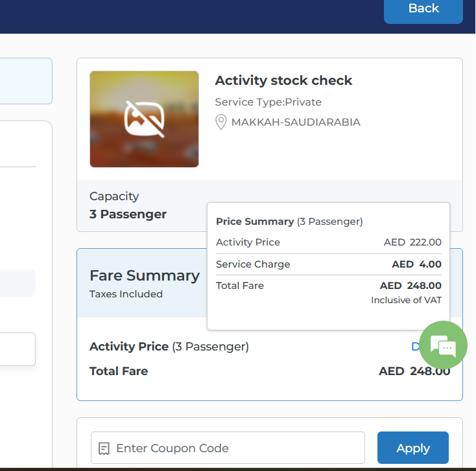Click the no-image placeholder icon
Image resolution: width=476 pixels, height=471 pixels.
pyautogui.click(x=144, y=119)
